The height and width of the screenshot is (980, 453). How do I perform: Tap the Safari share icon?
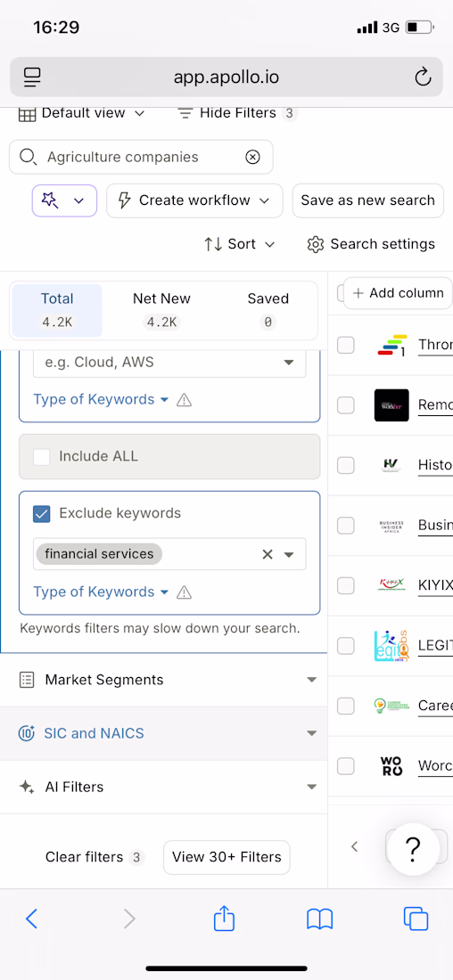point(224,919)
